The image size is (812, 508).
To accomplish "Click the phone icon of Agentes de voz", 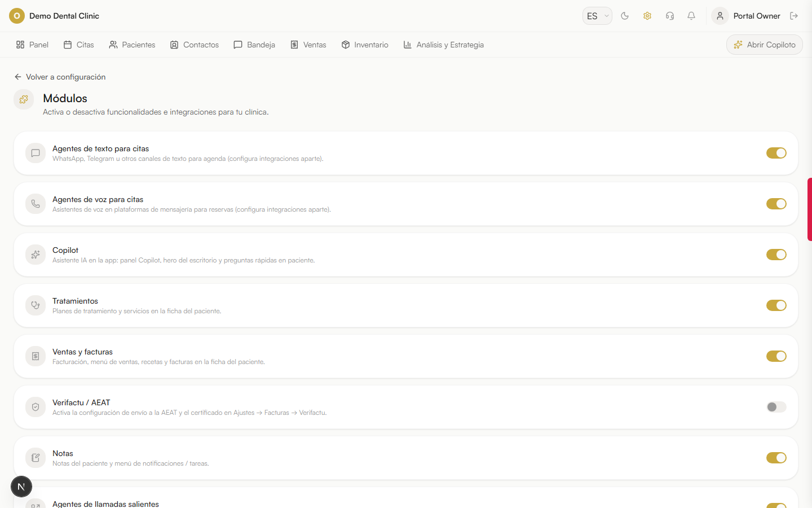I will click(36, 204).
